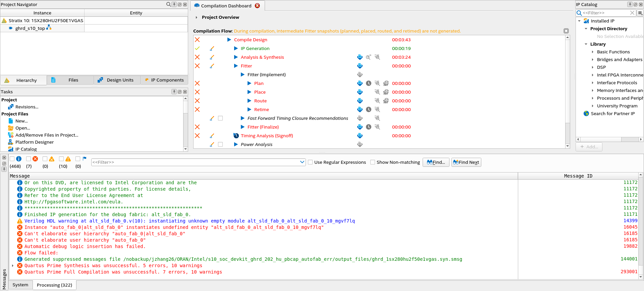Screen dimensions: 644x291
Task: Switch to Files tab
Action: pos(70,80)
